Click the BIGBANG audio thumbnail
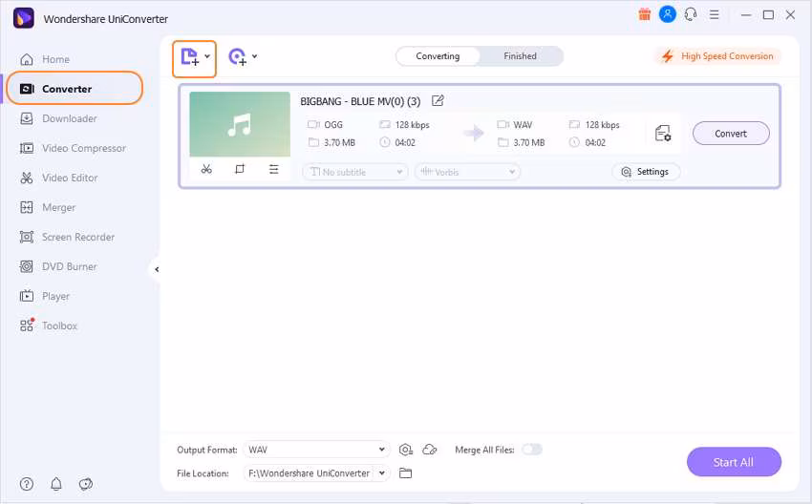The image size is (812, 504). [x=240, y=124]
